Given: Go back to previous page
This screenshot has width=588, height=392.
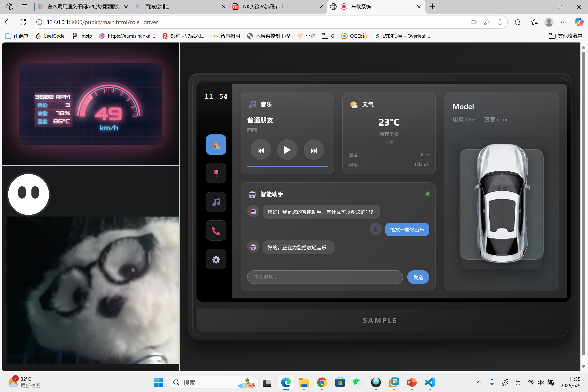Looking at the screenshot, I should coord(8,22).
